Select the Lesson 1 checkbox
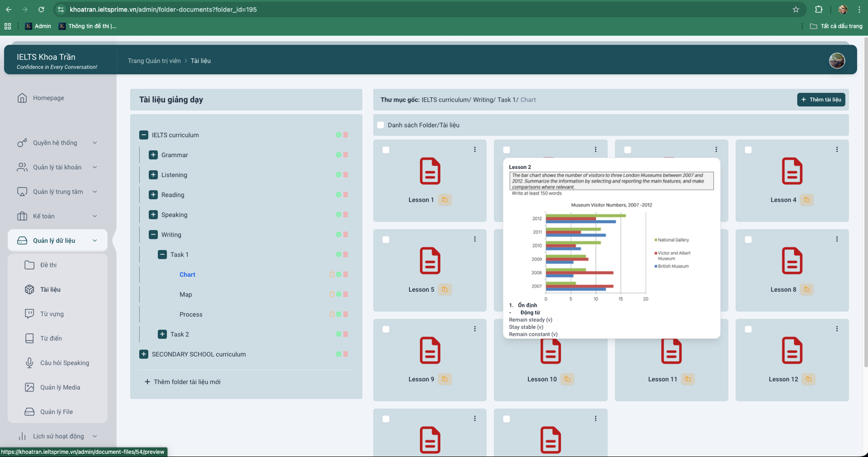The image size is (868, 457). tap(386, 150)
